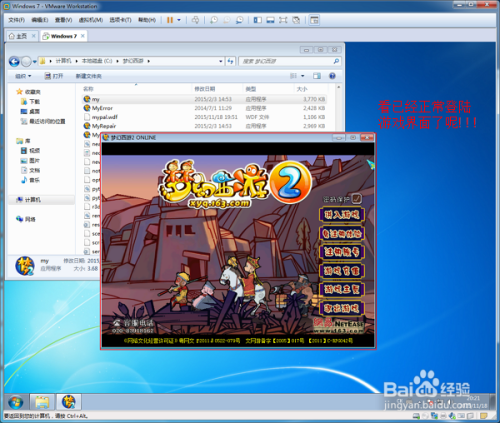Select 收藏夹 in the navigation pane
500x423 pixels.
click(x=29, y=92)
